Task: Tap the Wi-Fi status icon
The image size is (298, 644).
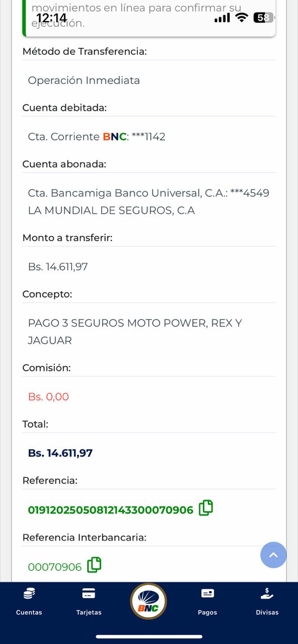Action: coord(242,18)
